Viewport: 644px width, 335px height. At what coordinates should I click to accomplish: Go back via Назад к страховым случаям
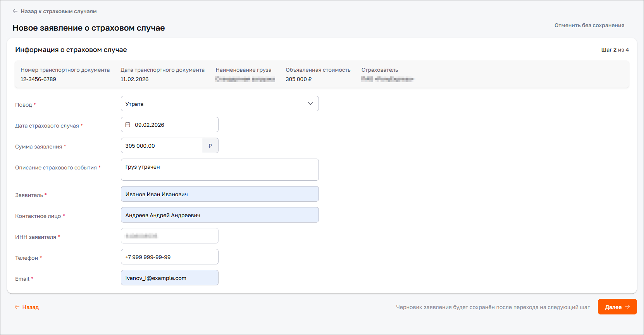pyautogui.click(x=59, y=12)
